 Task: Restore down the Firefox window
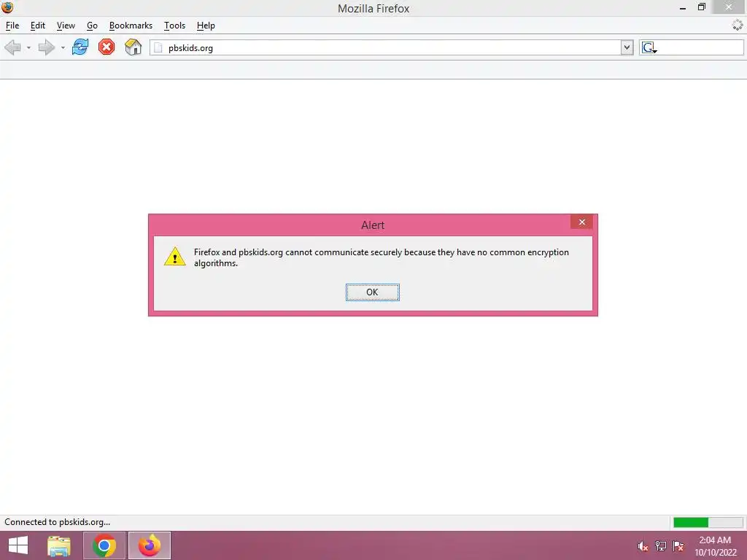[x=701, y=7]
